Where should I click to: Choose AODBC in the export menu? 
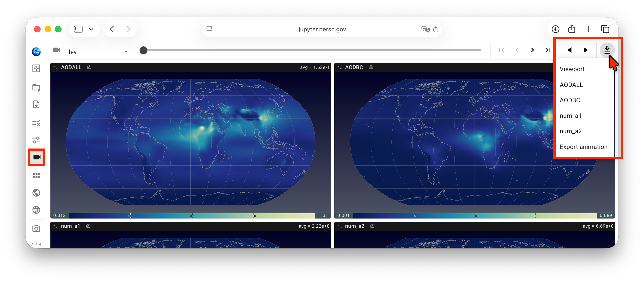[x=584, y=100]
